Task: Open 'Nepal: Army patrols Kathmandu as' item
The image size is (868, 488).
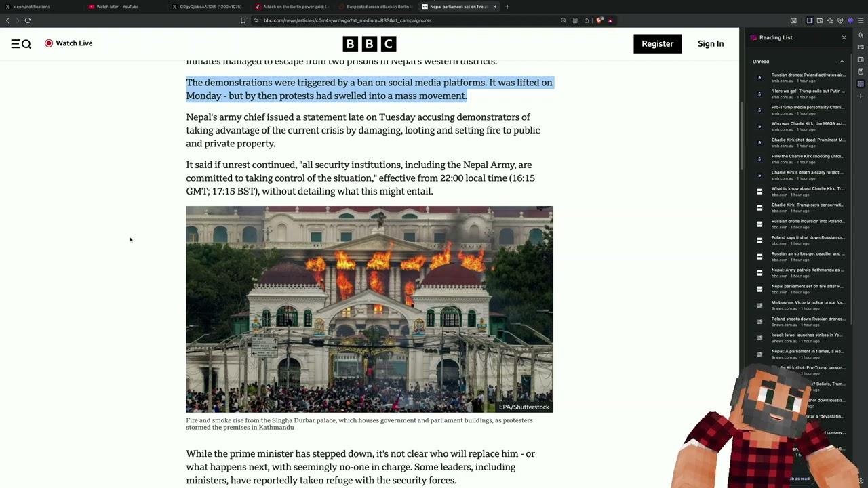Action: tap(800, 273)
